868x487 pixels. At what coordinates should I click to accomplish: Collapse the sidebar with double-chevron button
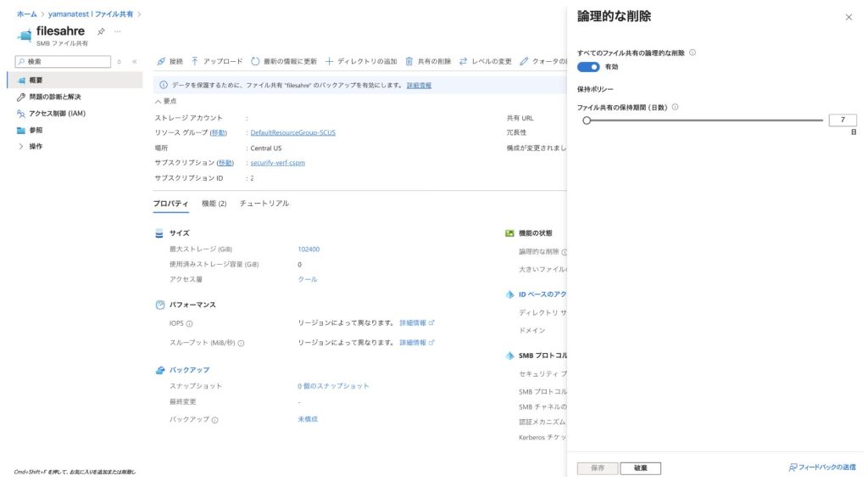pyautogui.click(x=134, y=62)
